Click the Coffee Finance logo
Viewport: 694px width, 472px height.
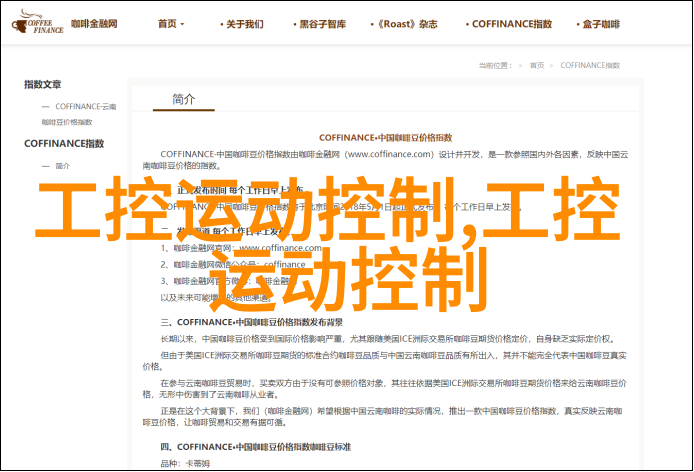coord(38,23)
